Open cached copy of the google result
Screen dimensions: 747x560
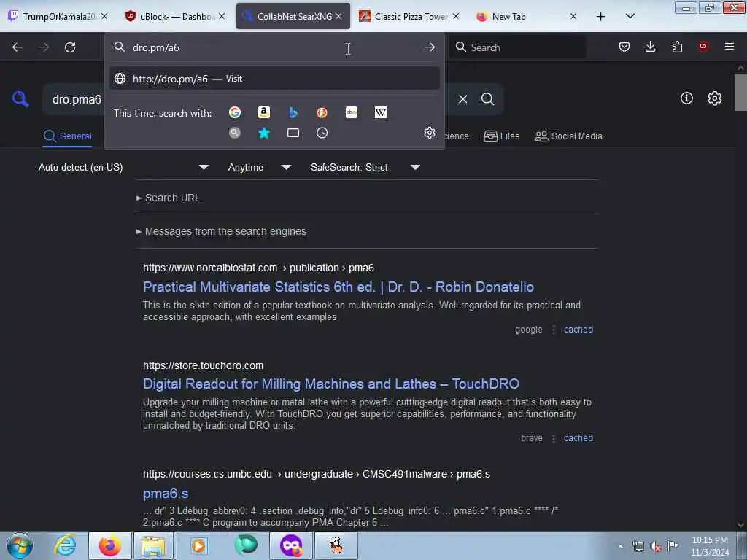578,330
